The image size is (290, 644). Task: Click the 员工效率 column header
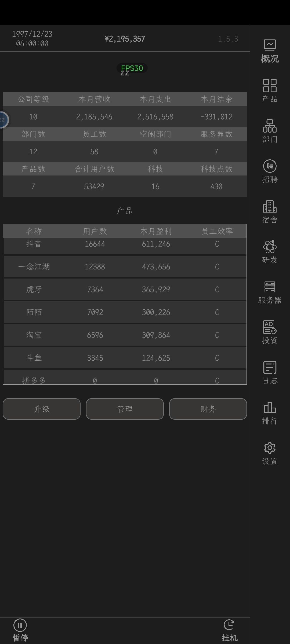[x=217, y=231]
